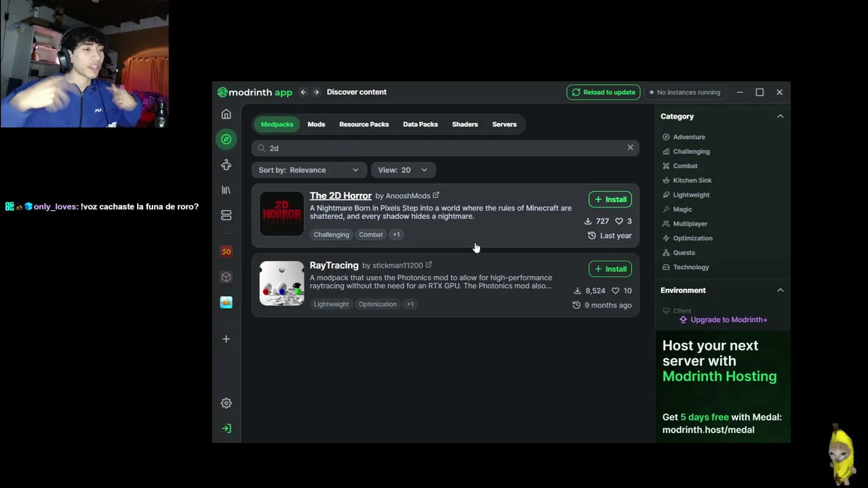Open the RayTracing thumbnail image
Screen dimensions: 868x488
[282, 283]
